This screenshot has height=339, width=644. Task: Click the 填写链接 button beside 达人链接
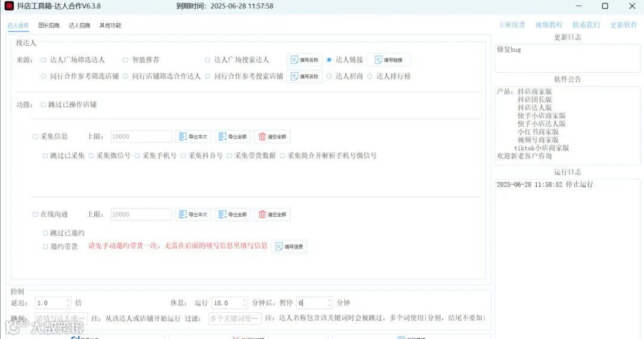point(389,60)
